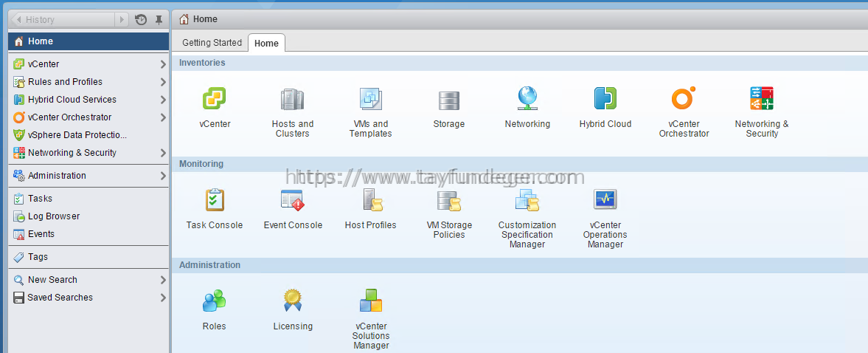Screen dimensions: 868x353
Task: Pin the navigator with the pushpin icon
Action: [159, 19]
